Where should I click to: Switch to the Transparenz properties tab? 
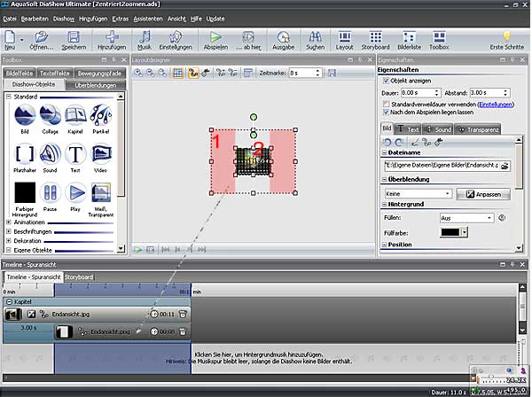pyautogui.click(x=479, y=128)
